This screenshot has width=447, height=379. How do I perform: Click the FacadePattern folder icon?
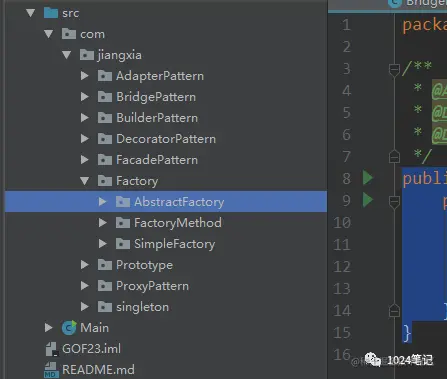[105, 160]
